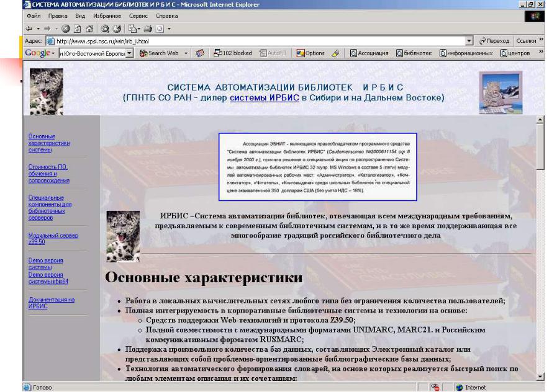Follow the системы ИРБИС header link

tap(265, 97)
